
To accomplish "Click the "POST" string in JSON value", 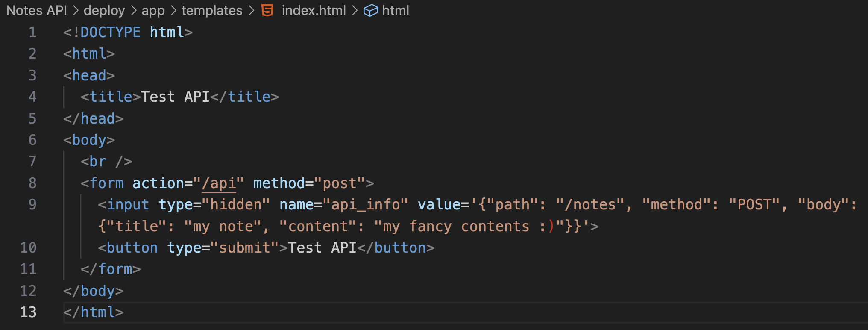I will (754, 205).
